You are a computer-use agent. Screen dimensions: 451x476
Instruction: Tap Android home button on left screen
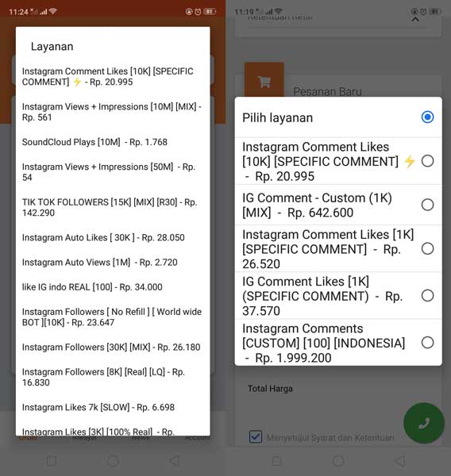pyautogui.click(x=113, y=461)
